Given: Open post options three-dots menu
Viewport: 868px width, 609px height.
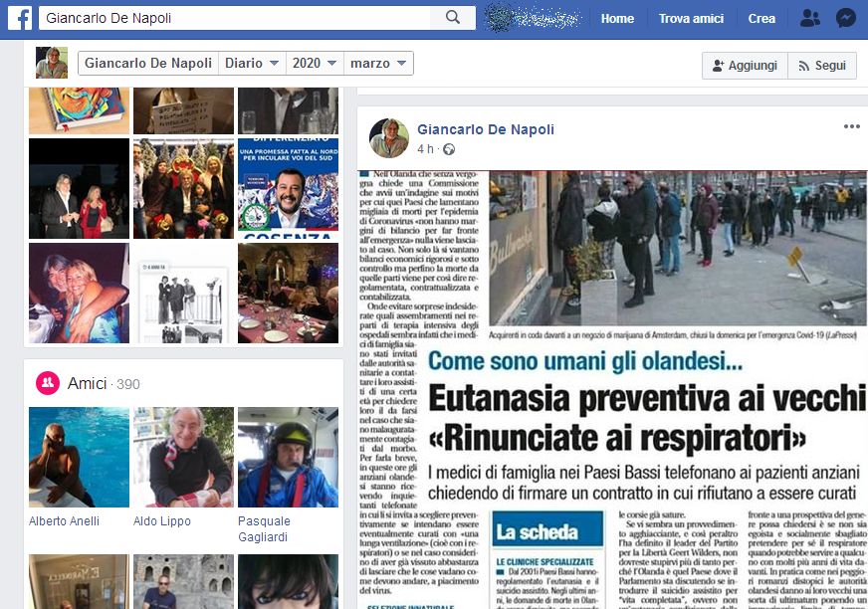Looking at the screenshot, I should 851,126.
